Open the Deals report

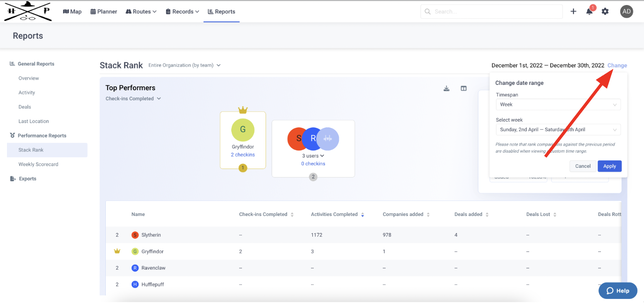click(x=25, y=107)
